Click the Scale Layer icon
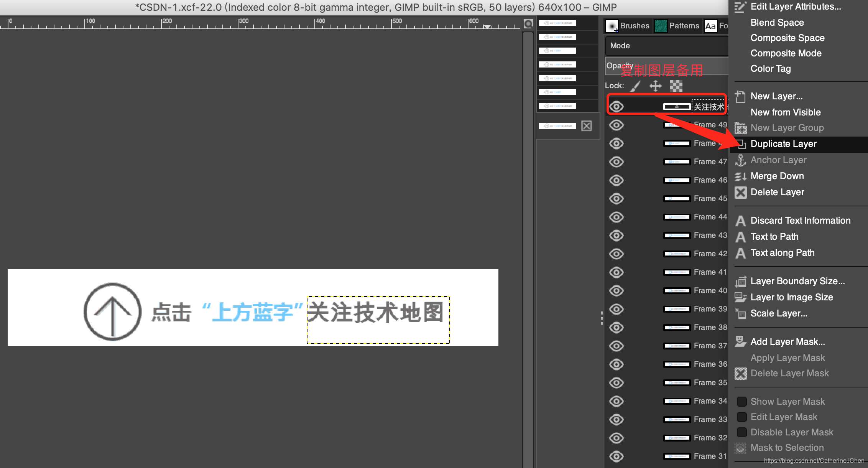Viewport: 868px width, 468px height. click(741, 313)
